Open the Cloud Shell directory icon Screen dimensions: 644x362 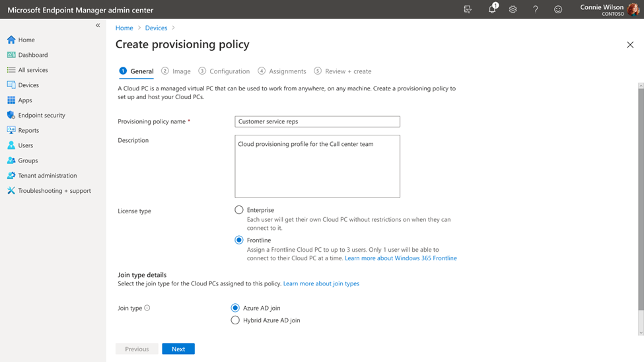tap(468, 9)
